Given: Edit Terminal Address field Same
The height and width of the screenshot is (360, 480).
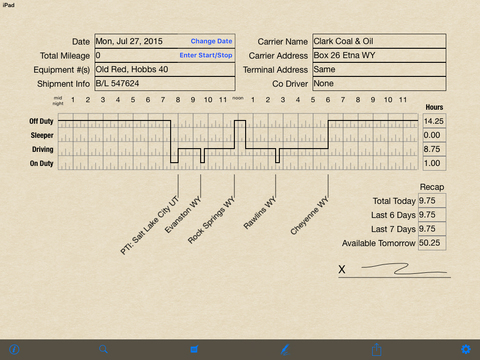Looking at the screenshot, I should 379,69.
